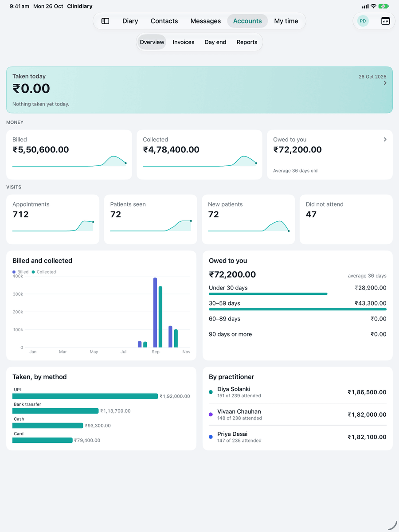Select the 90 days or more row
Screen dimensions: 399x532
click(x=297, y=334)
